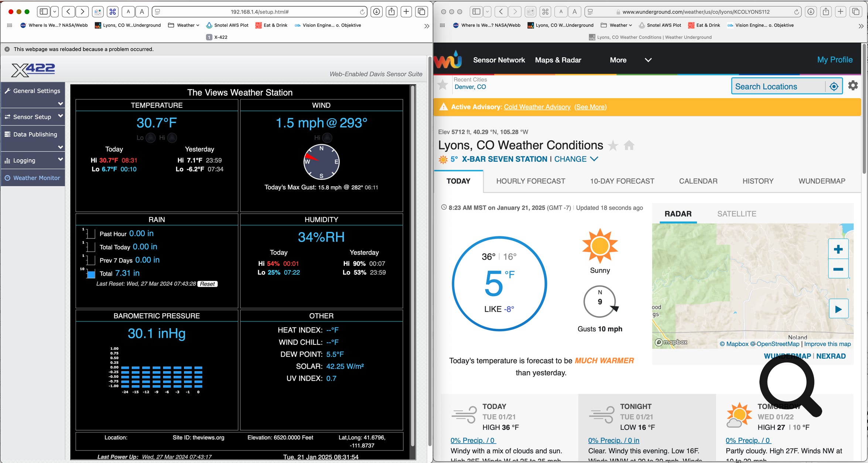This screenshot has width=868, height=463.
Task: Reload the 192.168.1.4 page
Action: click(x=362, y=12)
